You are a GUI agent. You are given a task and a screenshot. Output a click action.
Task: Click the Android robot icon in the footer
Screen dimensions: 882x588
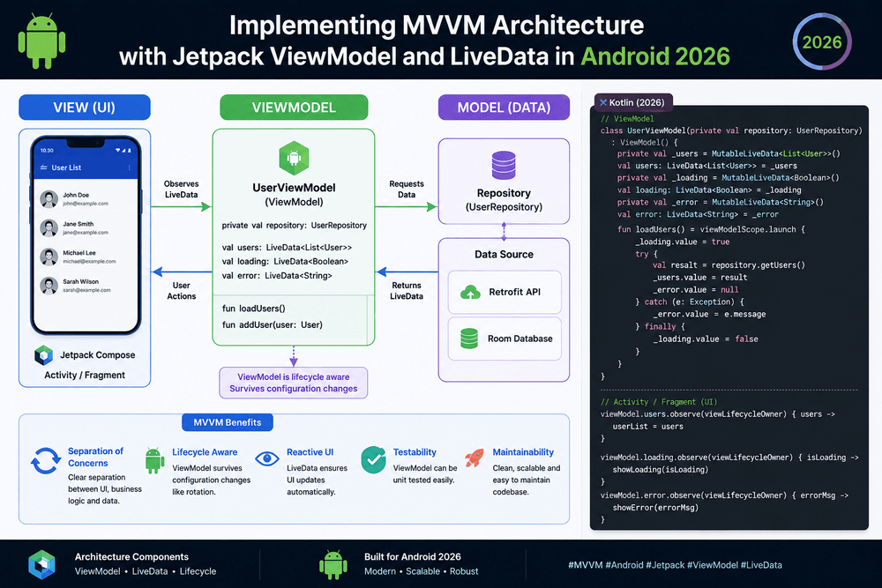(x=333, y=564)
